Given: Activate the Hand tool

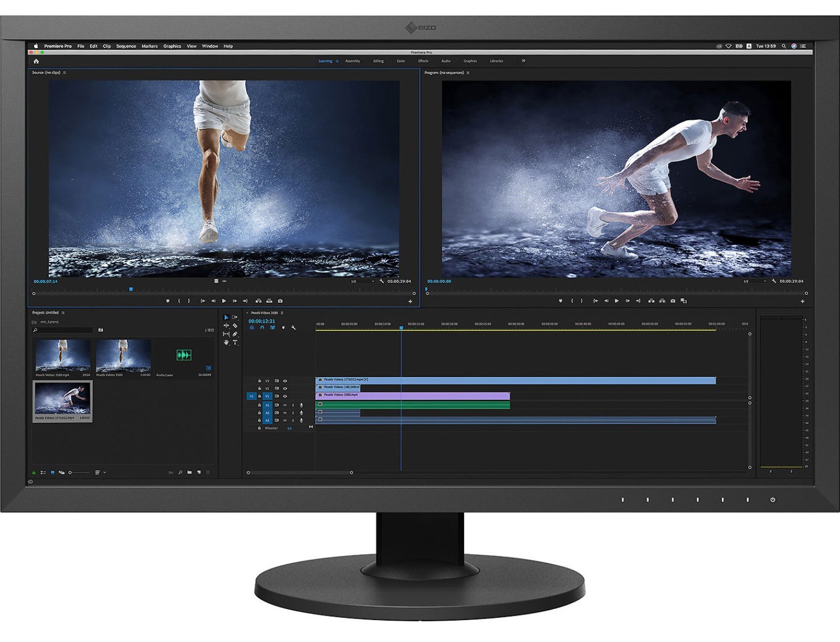Looking at the screenshot, I should (226, 343).
